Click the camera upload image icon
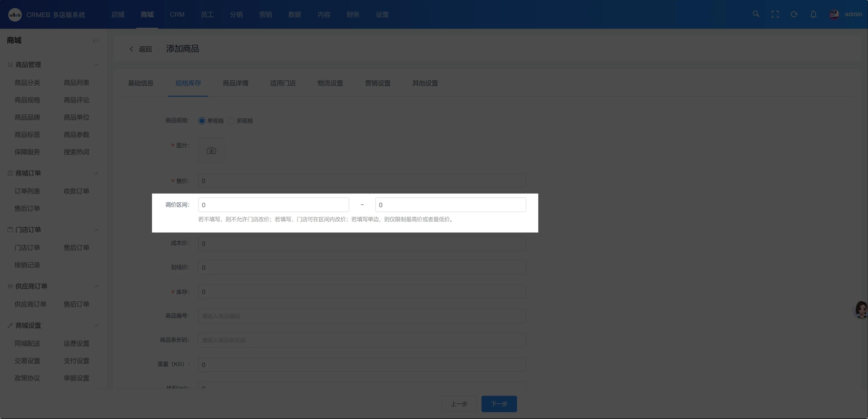Image resolution: width=868 pixels, height=419 pixels. click(x=211, y=151)
